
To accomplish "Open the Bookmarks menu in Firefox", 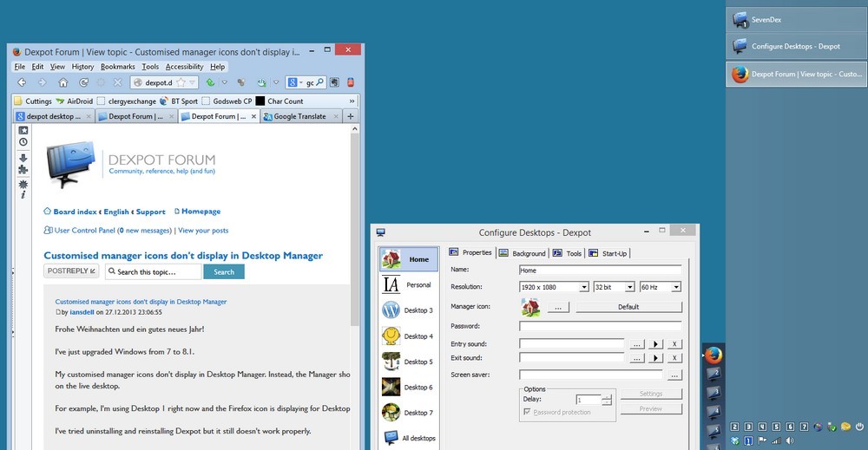I will coord(117,67).
